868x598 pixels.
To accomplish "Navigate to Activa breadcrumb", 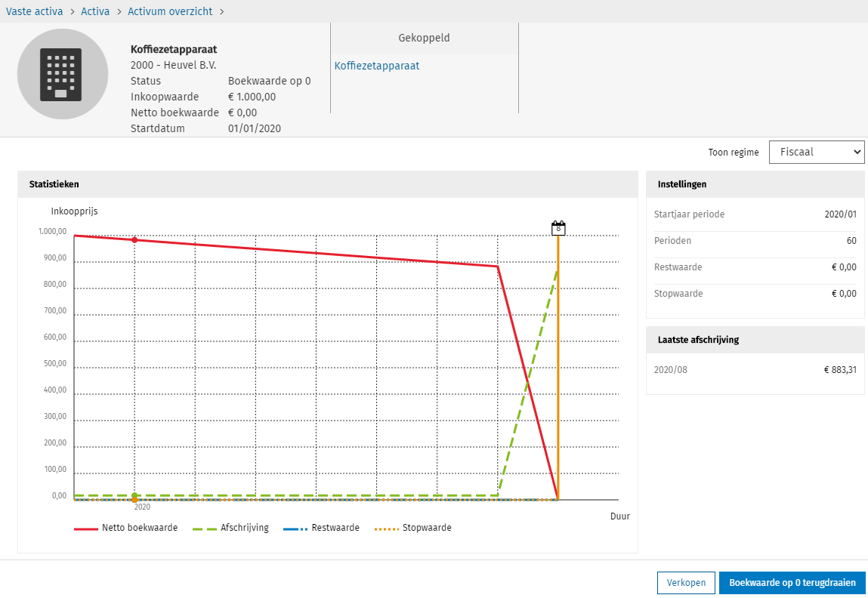I will [x=95, y=11].
